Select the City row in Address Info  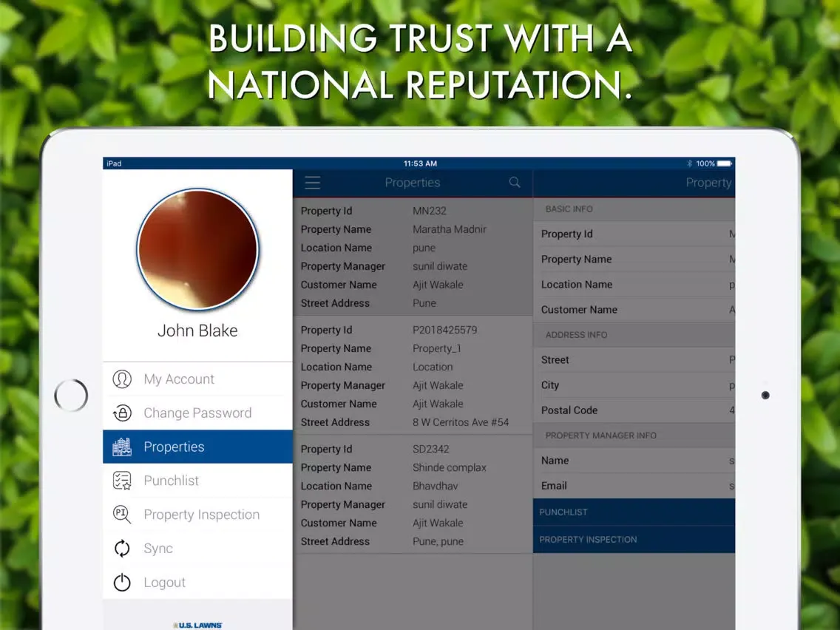tap(634, 385)
